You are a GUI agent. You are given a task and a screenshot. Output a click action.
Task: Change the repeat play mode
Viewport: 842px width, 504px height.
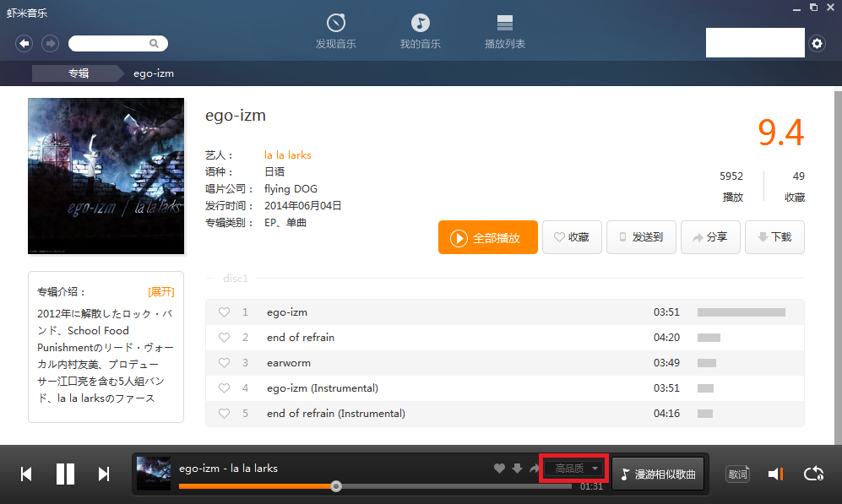coord(813,474)
